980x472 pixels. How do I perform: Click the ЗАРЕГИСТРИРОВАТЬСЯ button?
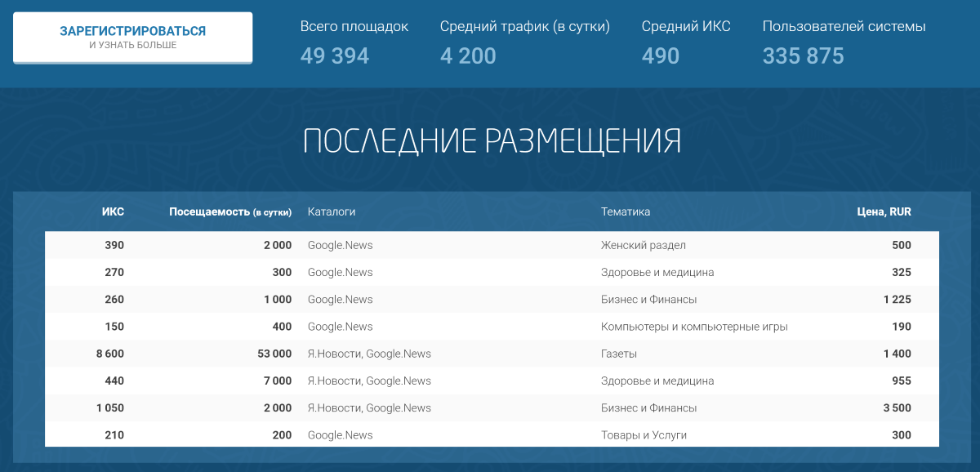(132, 38)
